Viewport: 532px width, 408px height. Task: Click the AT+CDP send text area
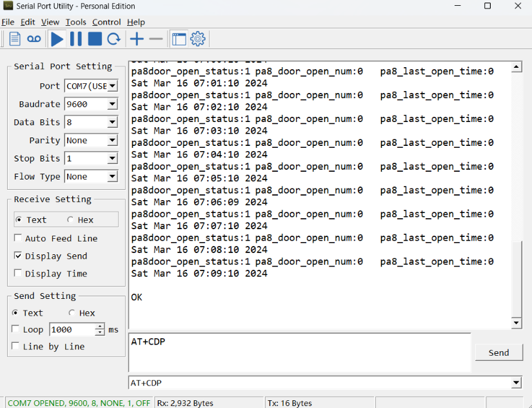(x=300, y=352)
